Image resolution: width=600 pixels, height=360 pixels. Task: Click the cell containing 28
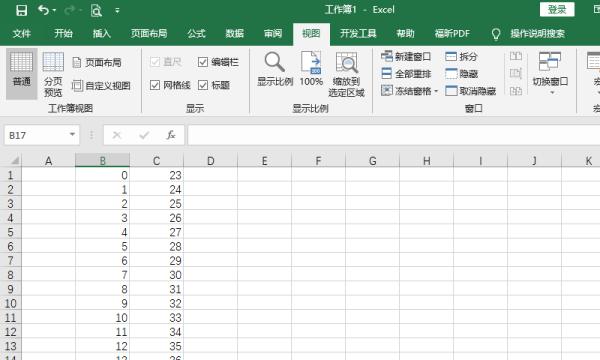(x=157, y=246)
